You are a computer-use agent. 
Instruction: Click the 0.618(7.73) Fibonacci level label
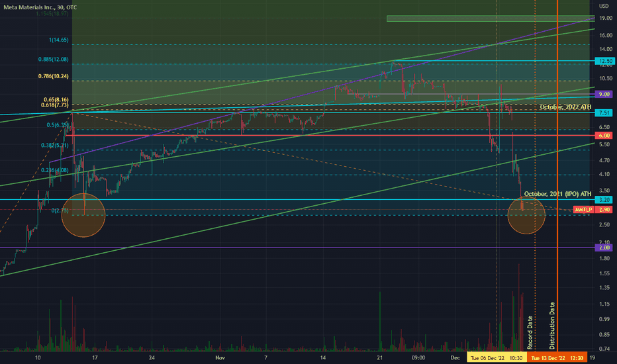click(x=55, y=105)
